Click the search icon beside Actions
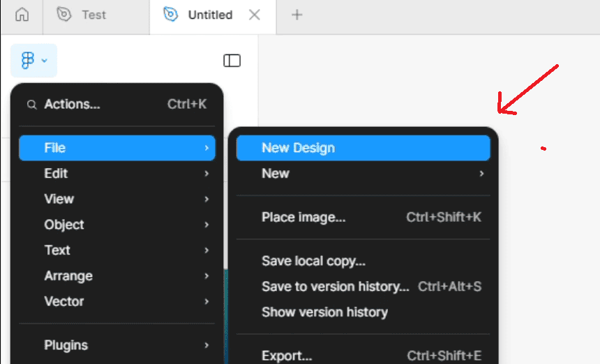The height and width of the screenshot is (364, 600). (32, 105)
